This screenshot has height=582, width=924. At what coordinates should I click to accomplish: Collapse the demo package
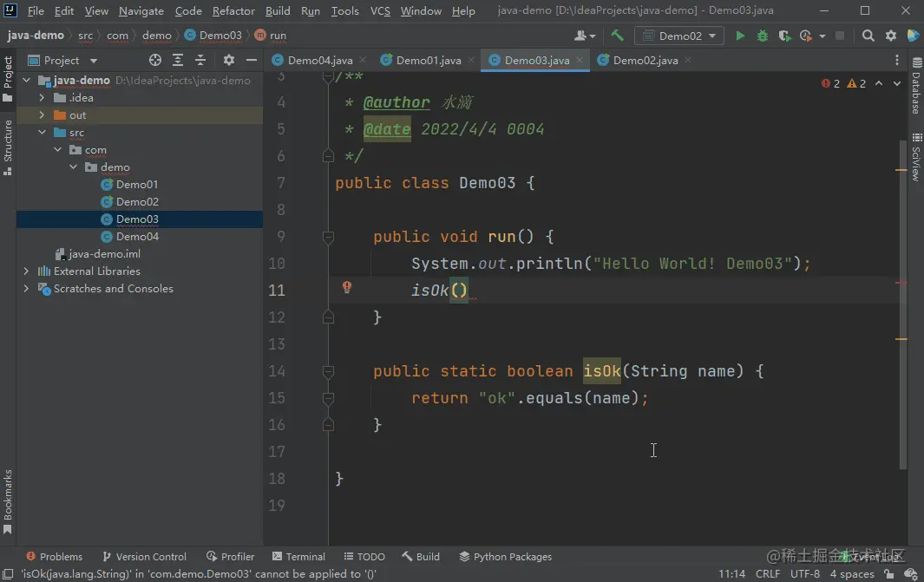[x=73, y=167]
